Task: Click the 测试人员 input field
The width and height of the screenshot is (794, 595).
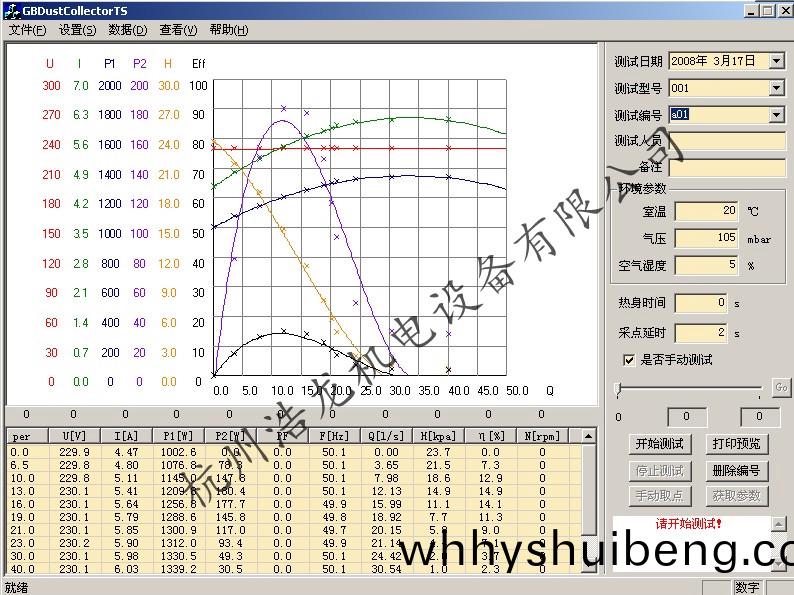Action: click(x=727, y=141)
